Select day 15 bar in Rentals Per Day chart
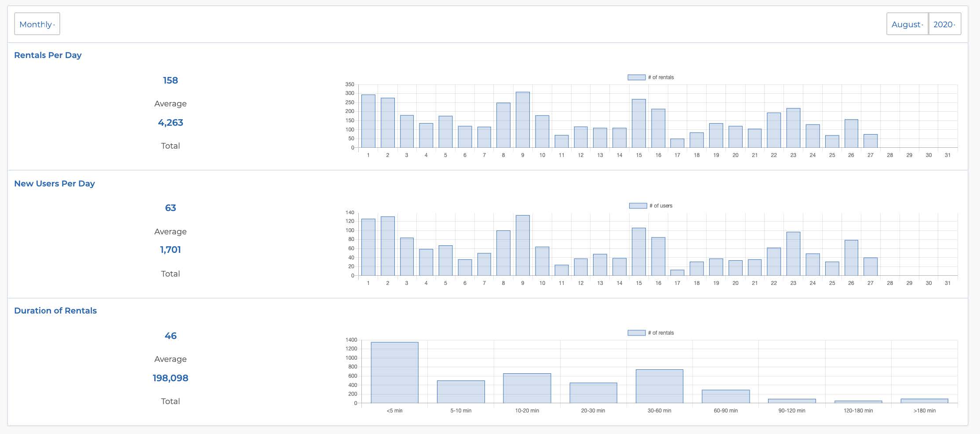The height and width of the screenshot is (434, 980). click(x=639, y=124)
